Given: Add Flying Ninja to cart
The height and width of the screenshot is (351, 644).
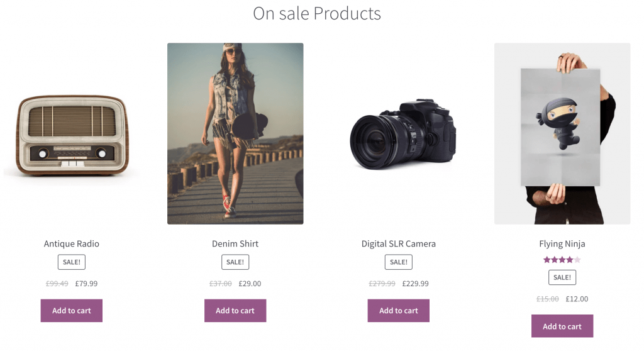Looking at the screenshot, I should pos(562,326).
